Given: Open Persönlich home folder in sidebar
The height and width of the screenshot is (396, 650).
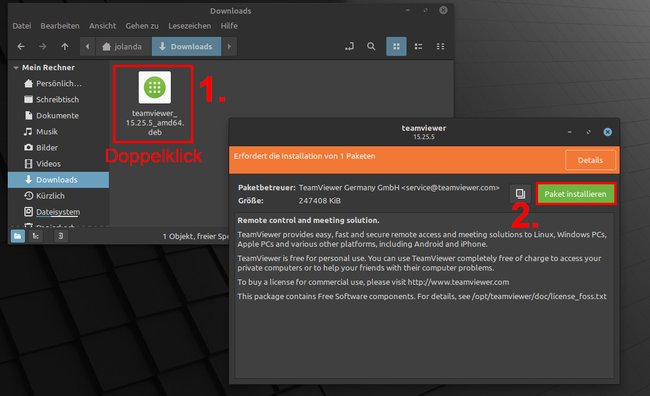Looking at the screenshot, I should pos(58,83).
